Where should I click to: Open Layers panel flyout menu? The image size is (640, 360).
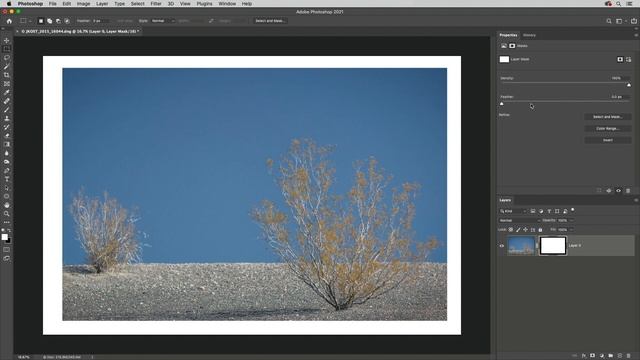[x=636, y=200]
